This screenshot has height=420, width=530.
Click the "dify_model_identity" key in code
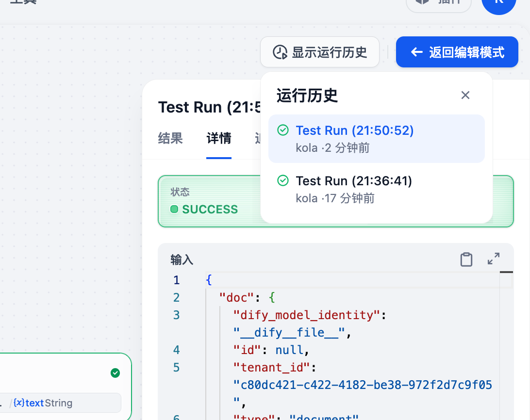click(307, 315)
